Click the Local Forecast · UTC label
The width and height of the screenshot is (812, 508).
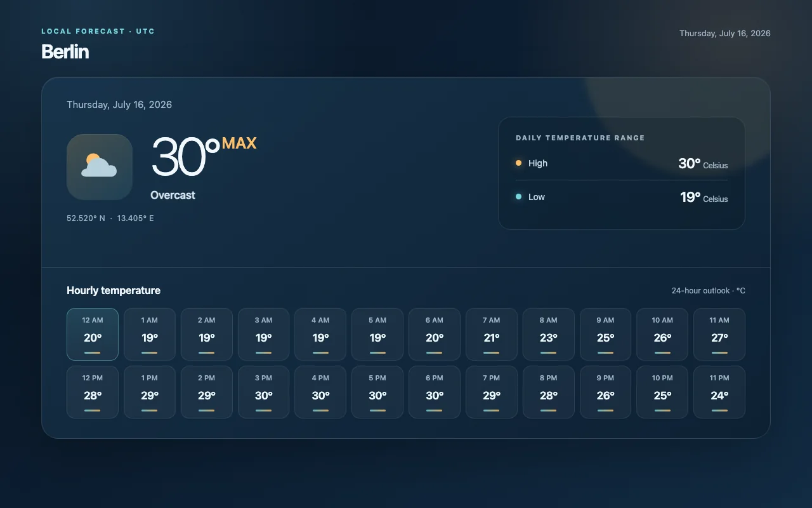98,31
